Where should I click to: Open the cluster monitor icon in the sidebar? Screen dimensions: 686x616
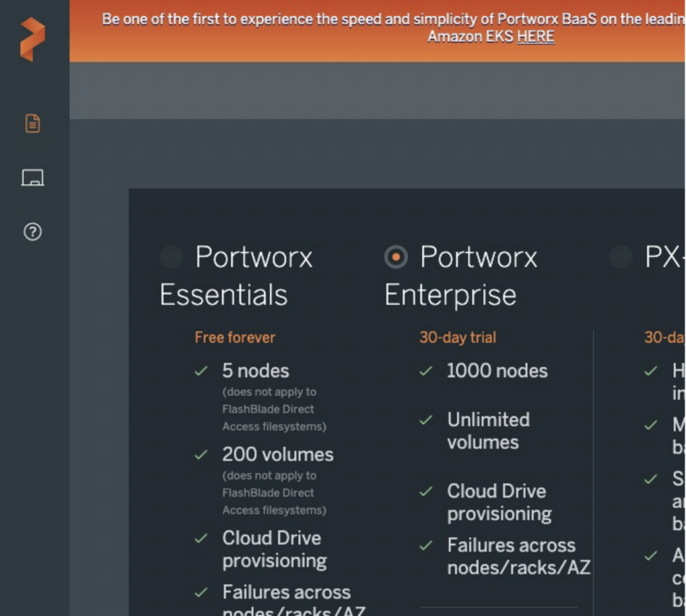pos(31,177)
